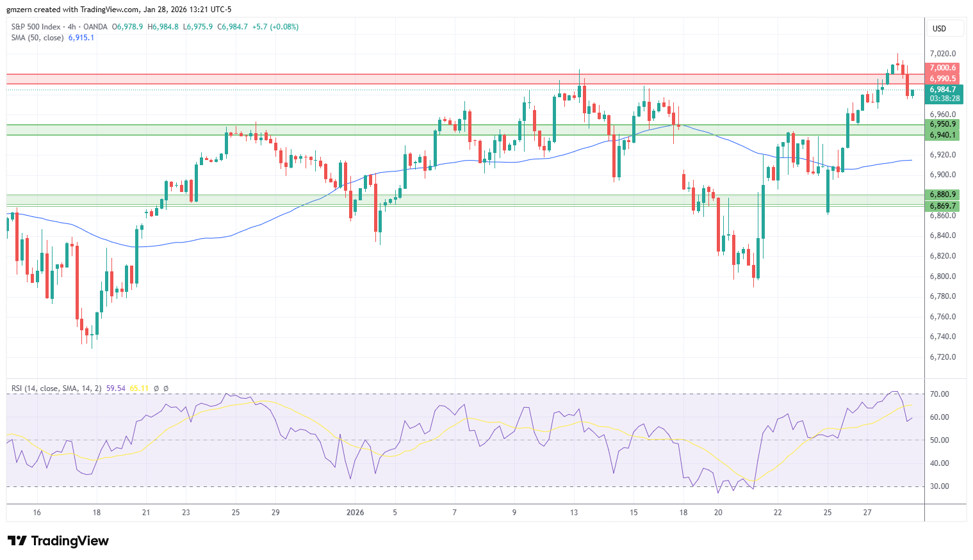The image size is (973, 560).
Task: Click the green 6,880.9 price label
Action: click(943, 195)
